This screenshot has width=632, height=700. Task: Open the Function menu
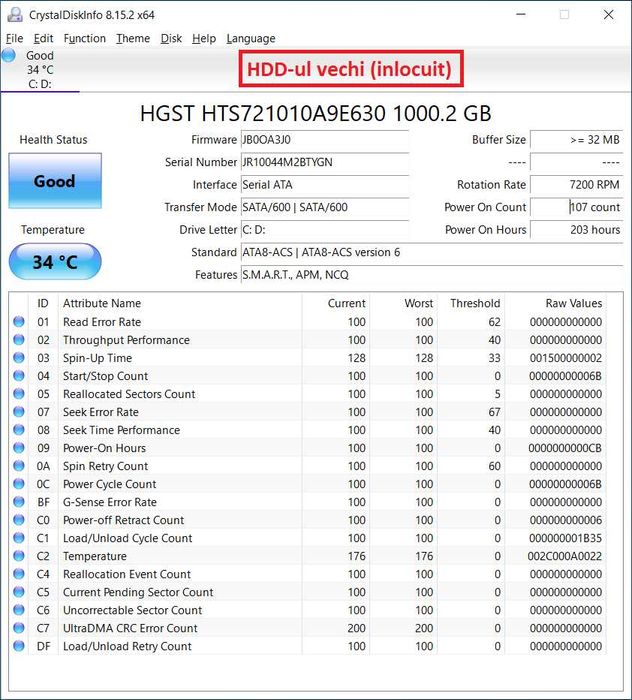(x=84, y=38)
